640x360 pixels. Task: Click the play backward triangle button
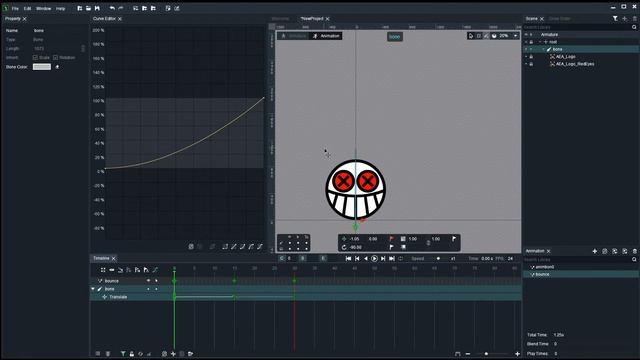[x=366, y=258]
